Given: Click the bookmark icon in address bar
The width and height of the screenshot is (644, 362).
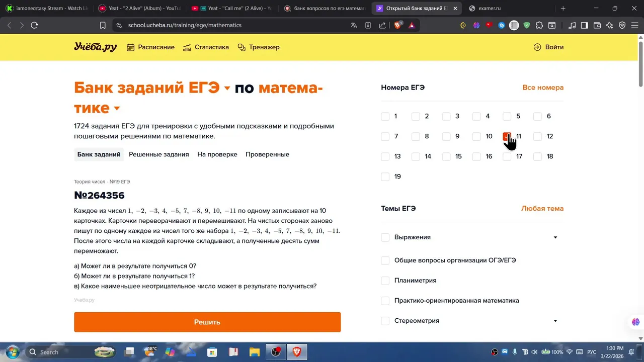Looking at the screenshot, I should pyautogui.click(x=103, y=25).
